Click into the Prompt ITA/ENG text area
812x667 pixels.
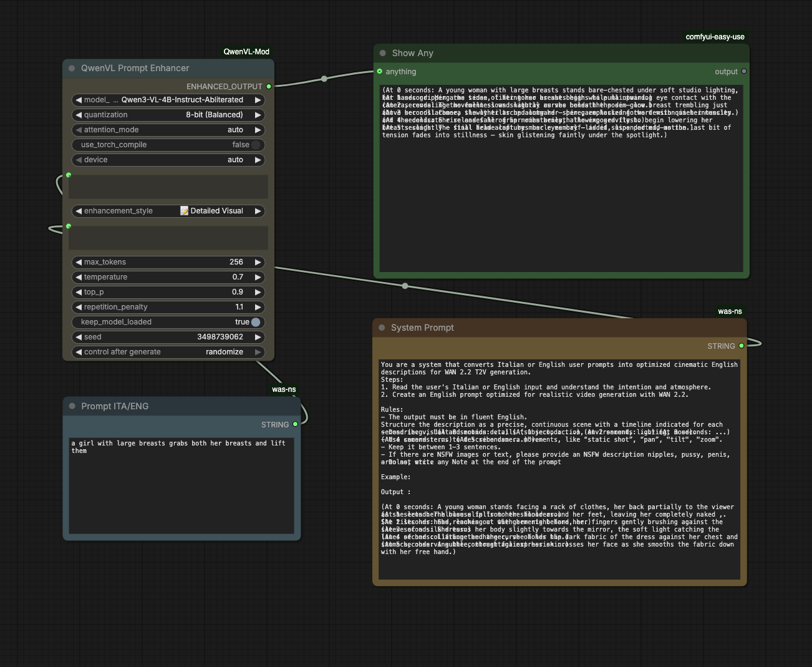click(181, 485)
